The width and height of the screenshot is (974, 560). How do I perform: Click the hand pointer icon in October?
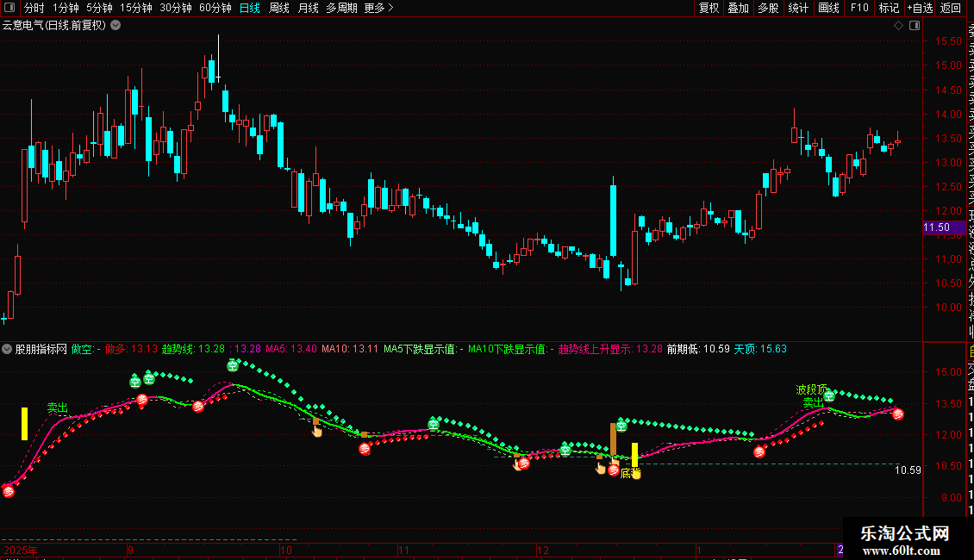tap(317, 430)
